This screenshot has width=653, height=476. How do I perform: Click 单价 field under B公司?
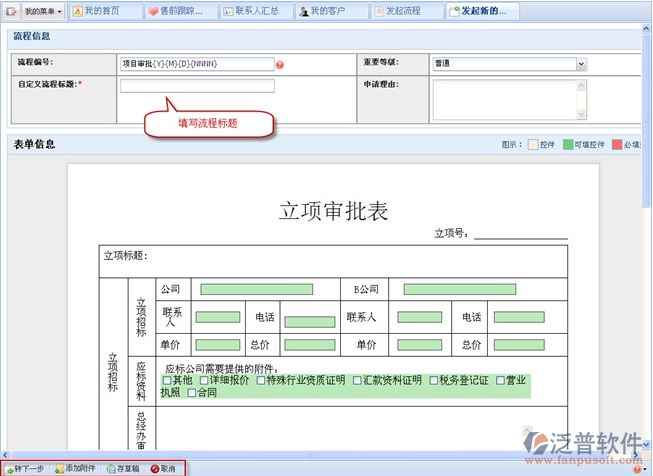pos(420,345)
